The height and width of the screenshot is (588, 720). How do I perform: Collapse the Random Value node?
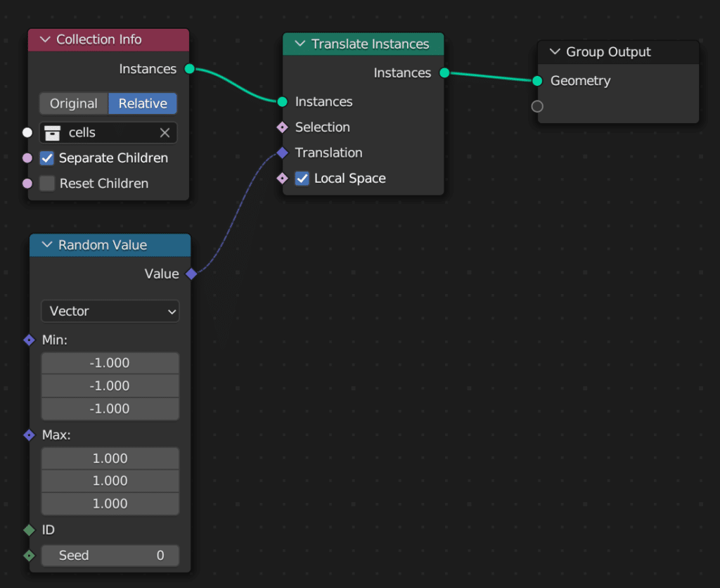48,245
